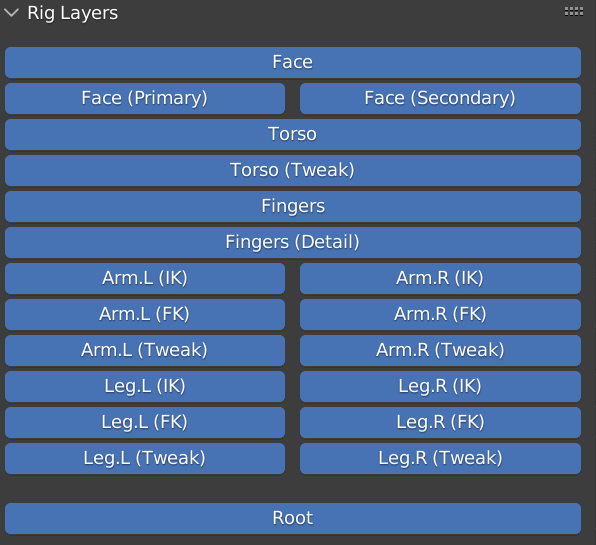Toggle Leg.L (Tweak) layer
Screen dimensions: 596x545
(145, 458)
